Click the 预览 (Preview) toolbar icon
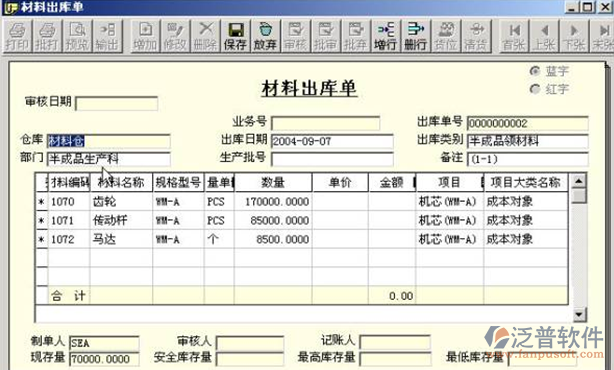This screenshot has height=370, width=614. 77,36
